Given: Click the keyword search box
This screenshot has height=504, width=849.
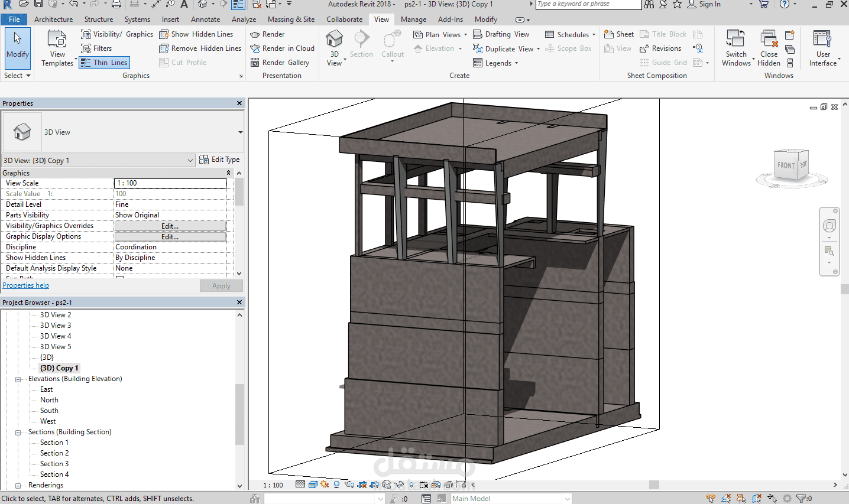Looking at the screenshot, I should [x=588, y=4].
